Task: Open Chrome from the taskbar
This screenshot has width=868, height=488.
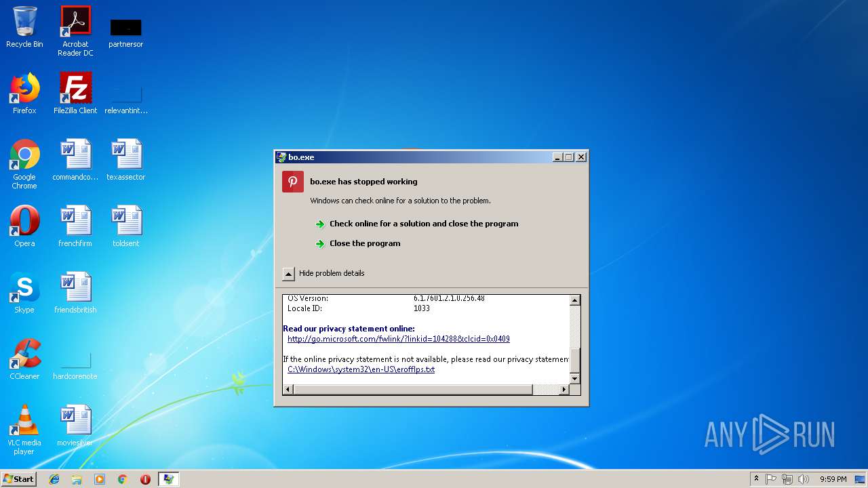Action: click(x=122, y=479)
